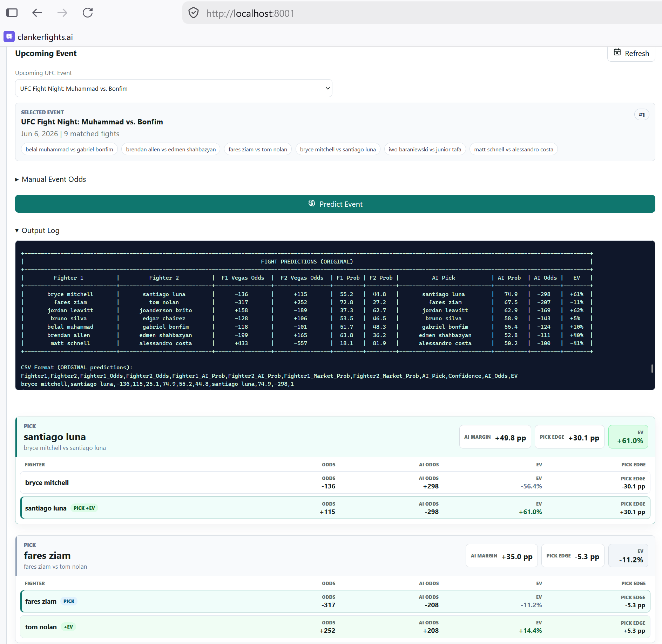Reload the page with refresh icon
The image size is (662, 644).
pyautogui.click(x=88, y=13)
